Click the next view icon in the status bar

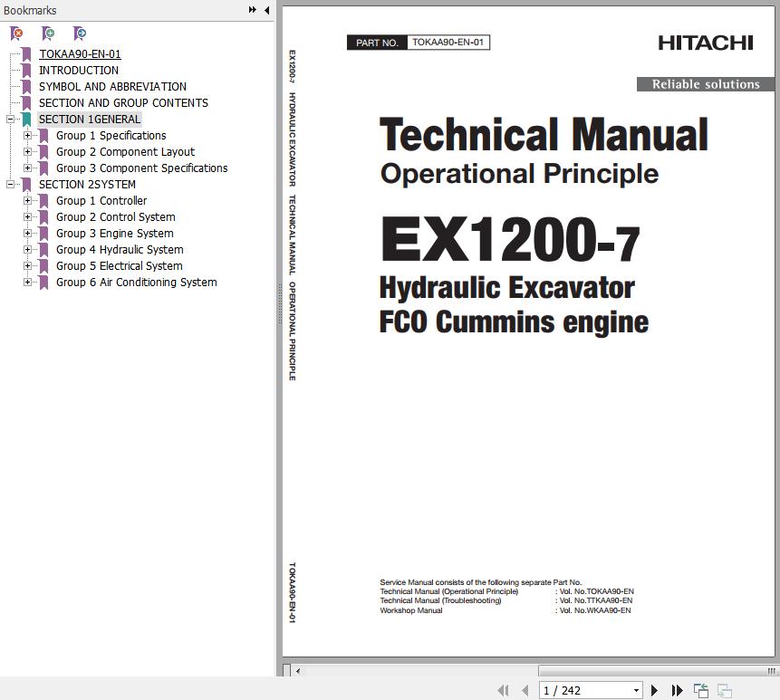(x=725, y=690)
